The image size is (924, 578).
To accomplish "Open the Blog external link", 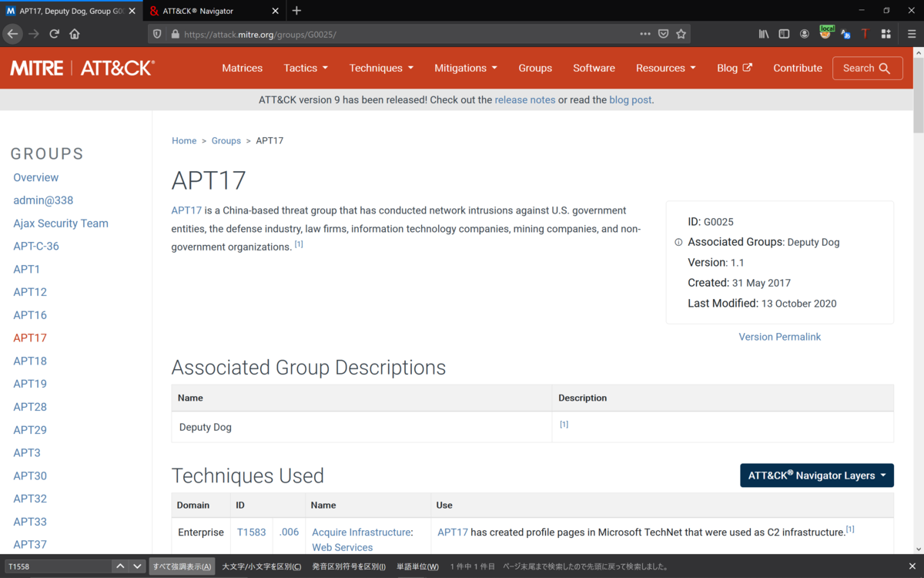I will [735, 68].
